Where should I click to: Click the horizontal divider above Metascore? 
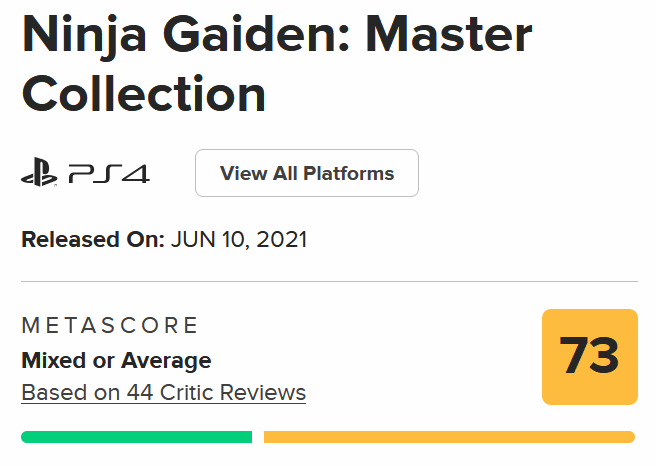(328, 282)
